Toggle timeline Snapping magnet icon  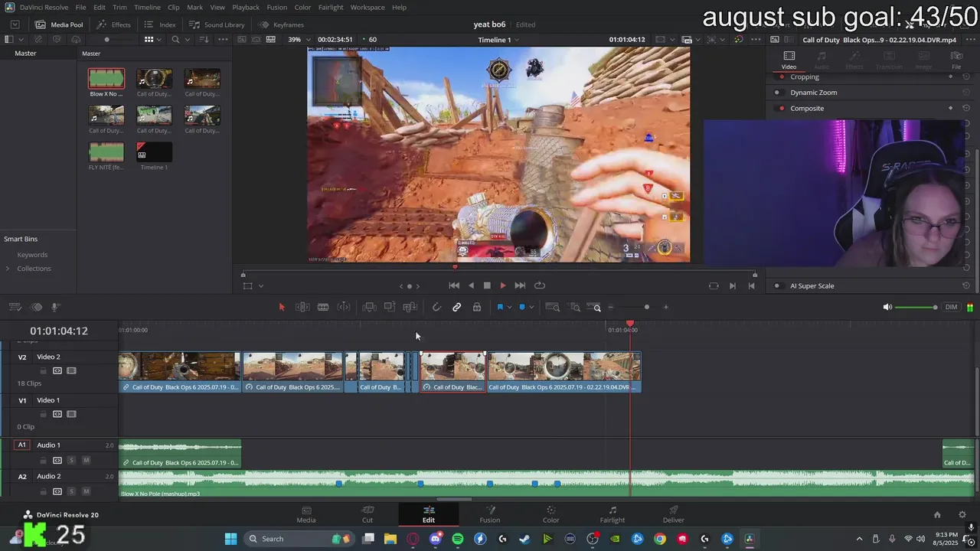point(436,307)
